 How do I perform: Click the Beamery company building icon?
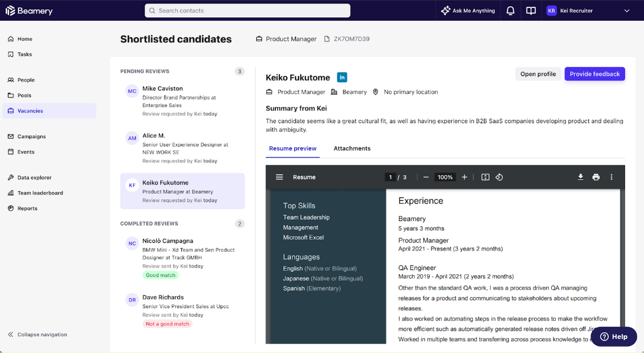(x=334, y=92)
